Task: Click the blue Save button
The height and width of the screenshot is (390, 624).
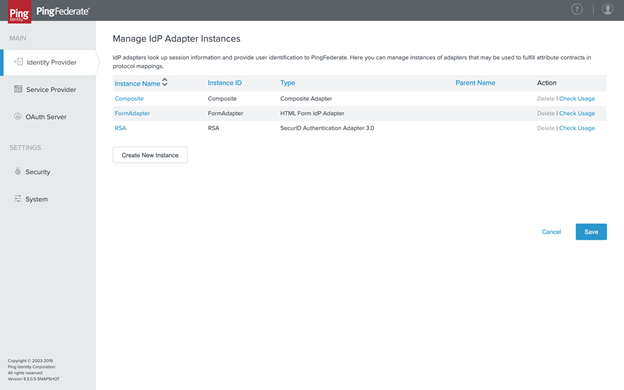Action: [591, 232]
